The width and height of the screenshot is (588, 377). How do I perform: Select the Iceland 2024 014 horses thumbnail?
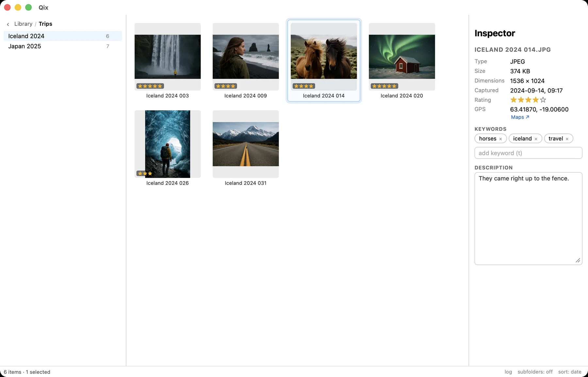click(324, 57)
